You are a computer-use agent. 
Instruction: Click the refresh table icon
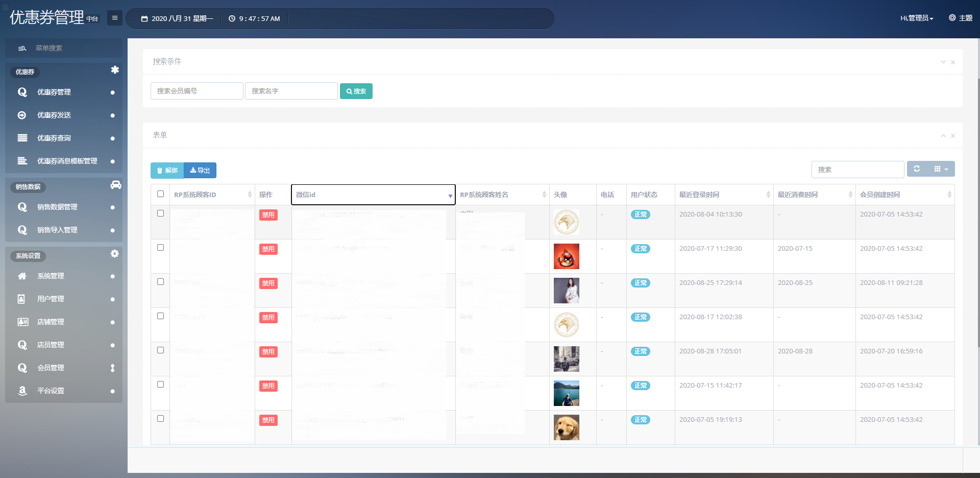pos(917,169)
